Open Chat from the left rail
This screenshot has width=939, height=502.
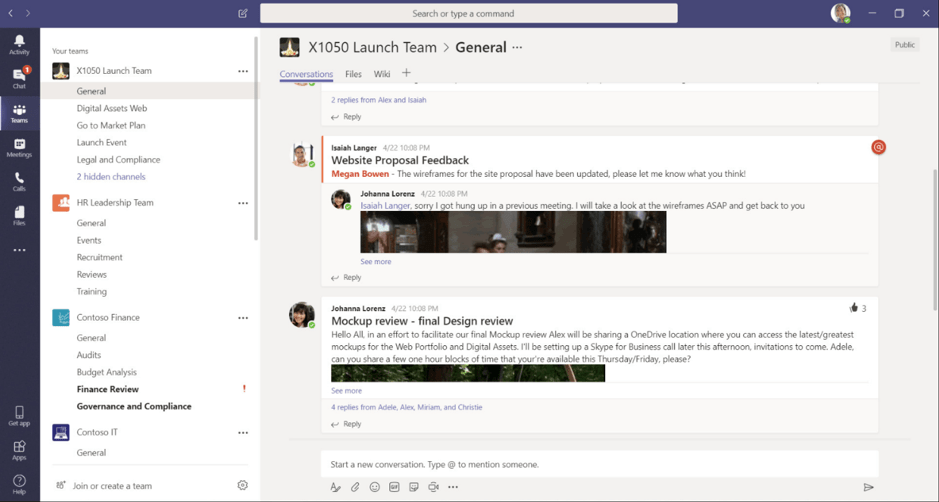pos(19,78)
